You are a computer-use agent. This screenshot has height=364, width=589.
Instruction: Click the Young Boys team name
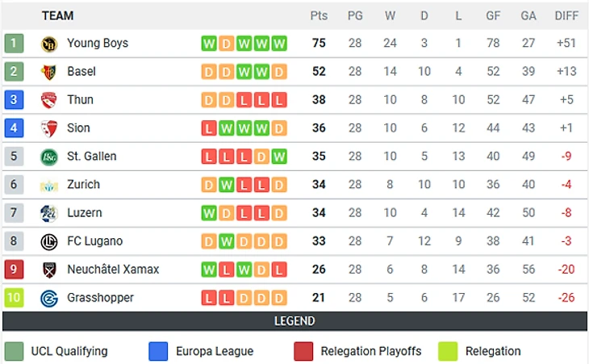98,44
